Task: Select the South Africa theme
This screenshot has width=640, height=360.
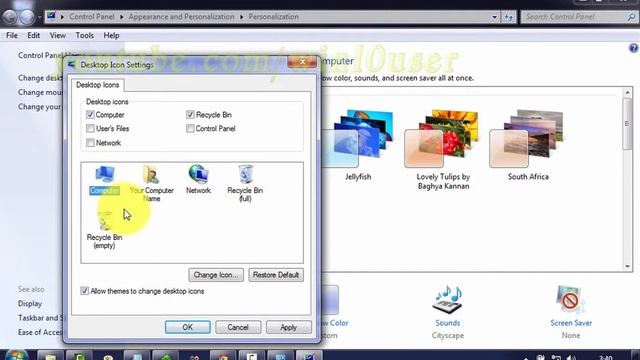Action: pyautogui.click(x=528, y=145)
